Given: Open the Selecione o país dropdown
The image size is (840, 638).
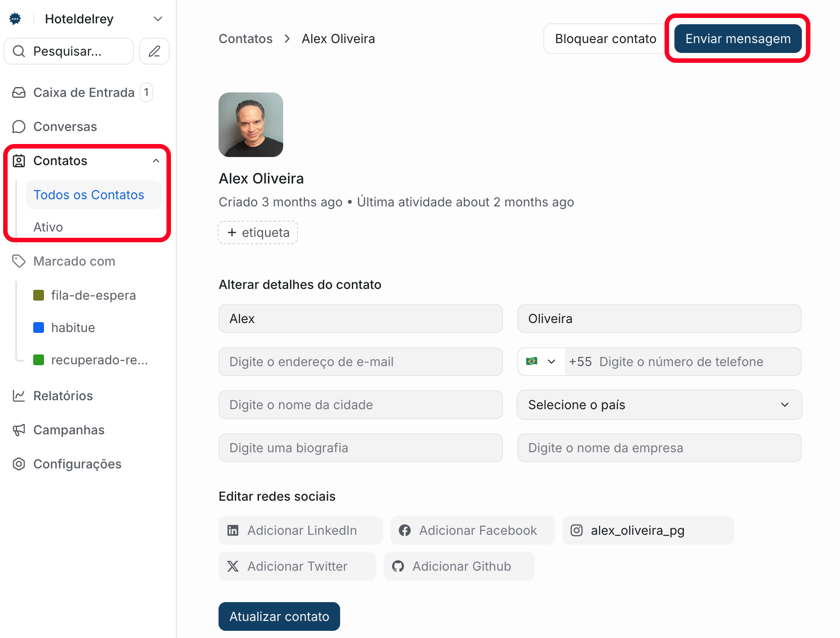Looking at the screenshot, I should [x=659, y=405].
